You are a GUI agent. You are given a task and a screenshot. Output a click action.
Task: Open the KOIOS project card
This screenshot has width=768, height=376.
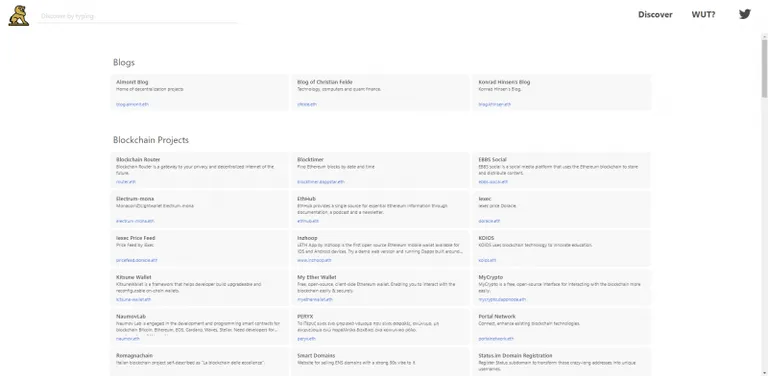[562, 248]
